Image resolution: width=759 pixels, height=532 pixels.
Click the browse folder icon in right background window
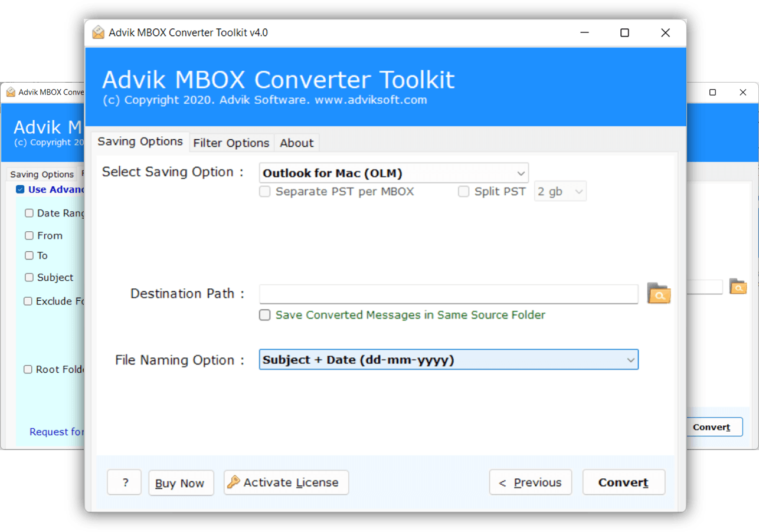[738, 287]
